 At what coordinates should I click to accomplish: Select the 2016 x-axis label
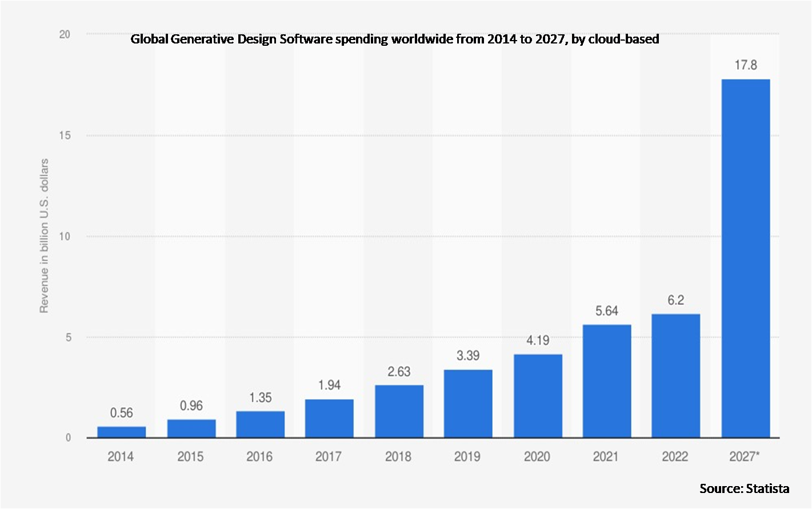[x=259, y=456]
